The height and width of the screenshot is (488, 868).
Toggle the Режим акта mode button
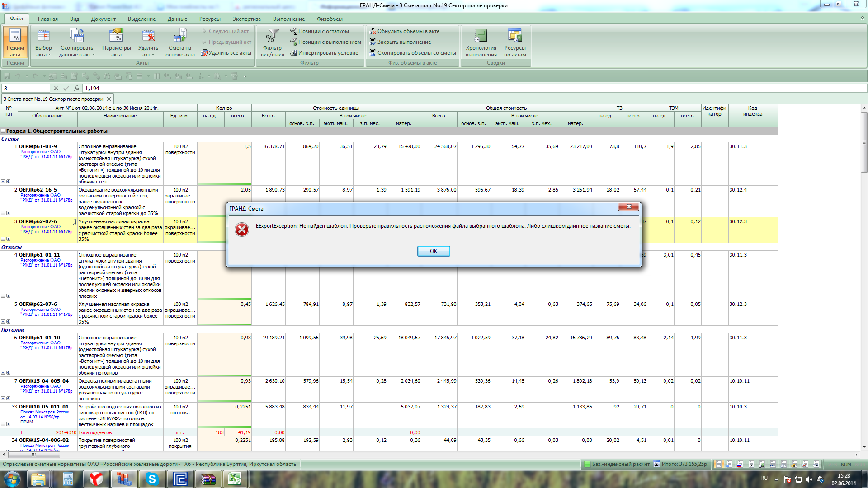(x=15, y=42)
